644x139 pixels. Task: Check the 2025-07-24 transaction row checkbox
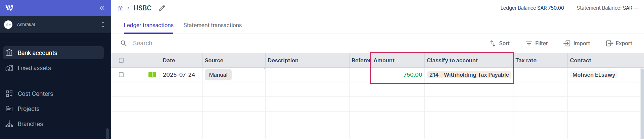point(121,75)
